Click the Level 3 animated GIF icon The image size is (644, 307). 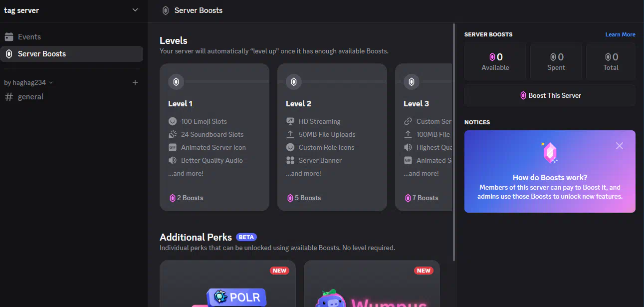click(408, 160)
